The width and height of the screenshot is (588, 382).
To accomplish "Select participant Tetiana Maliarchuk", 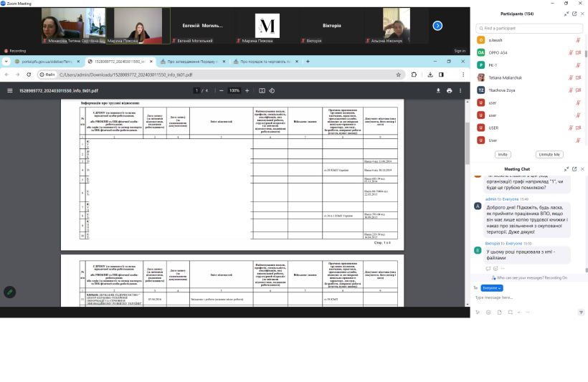I will [528, 77].
